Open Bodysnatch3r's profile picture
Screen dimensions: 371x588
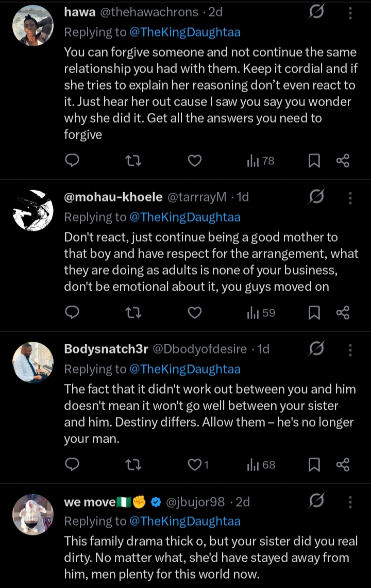pos(32,362)
